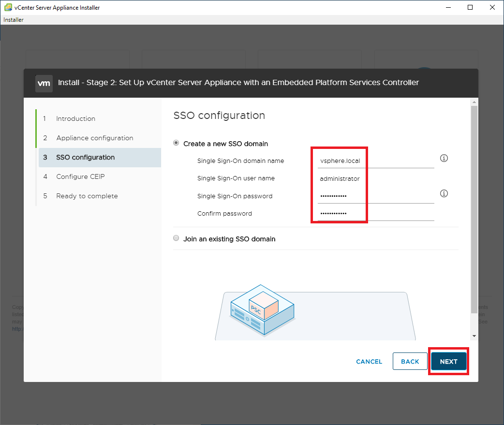
Task: Click the VMware vm logo icon
Action: pyautogui.click(x=44, y=83)
